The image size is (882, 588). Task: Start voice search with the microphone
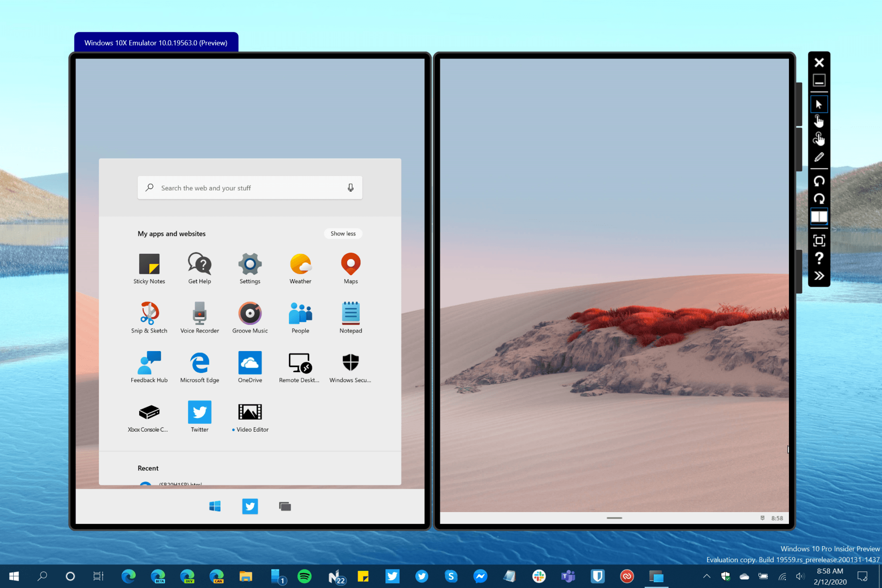tap(351, 187)
